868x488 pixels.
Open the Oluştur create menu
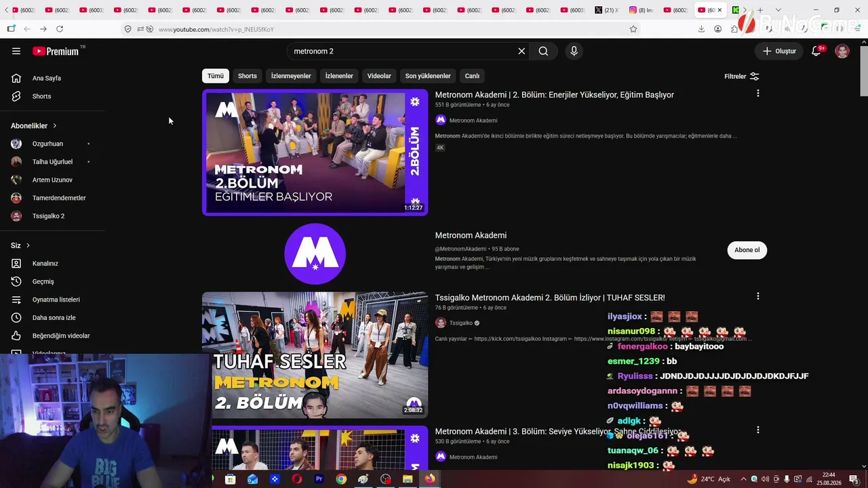(x=778, y=51)
